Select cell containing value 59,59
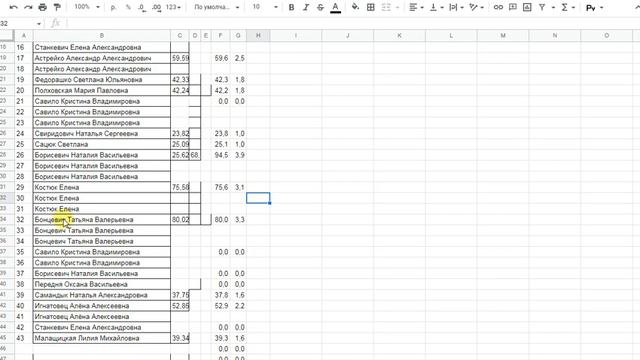Viewport: 640px width, 360px height. [180, 58]
